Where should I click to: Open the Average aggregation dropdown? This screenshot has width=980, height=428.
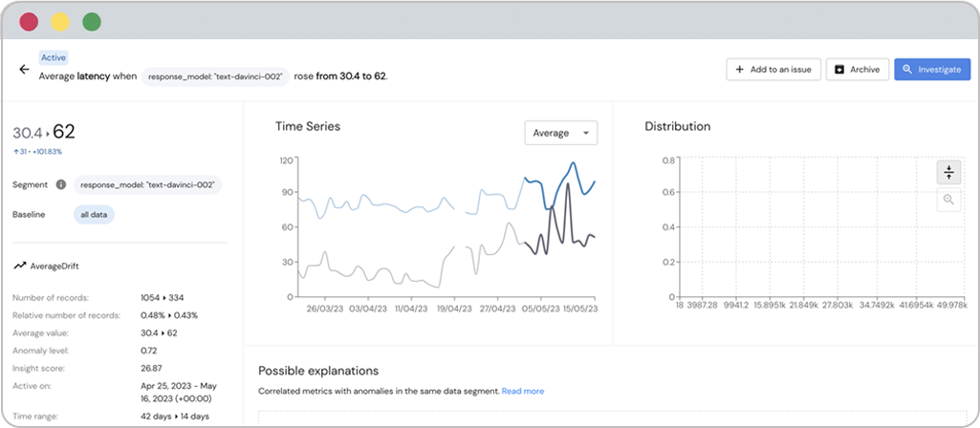[560, 133]
